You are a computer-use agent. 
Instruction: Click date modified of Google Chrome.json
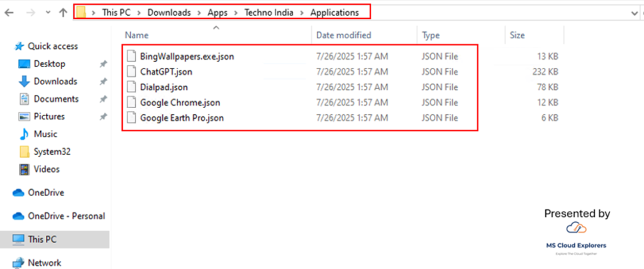(x=352, y=102)
